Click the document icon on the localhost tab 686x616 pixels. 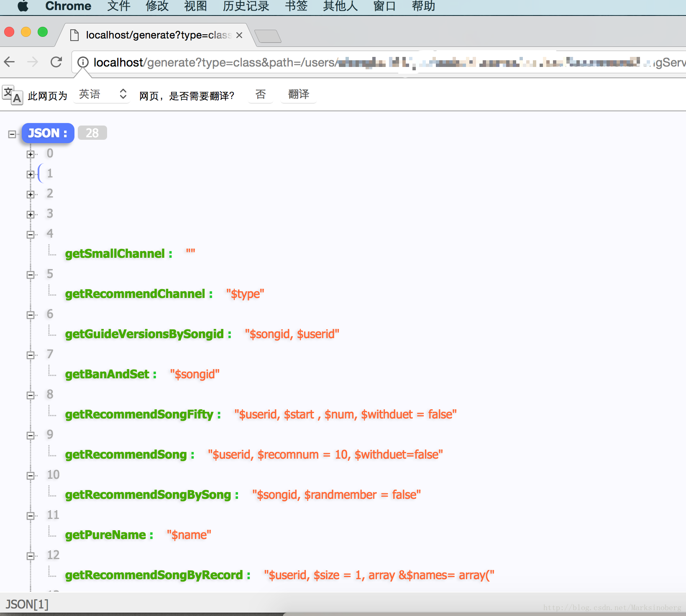click(x=74, y=35)
